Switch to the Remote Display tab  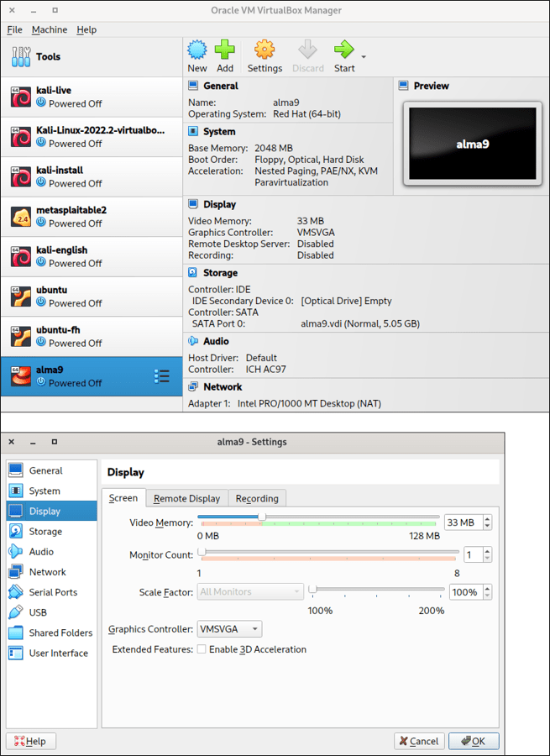pyautogui.click(x=187, y=498)
